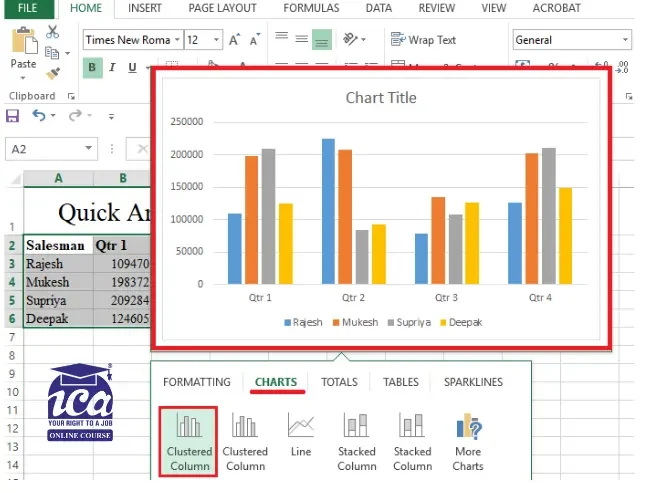Open the FORMATTING Quick Analysis tab
The image size is (657, 493).
[x=197, y=382]
